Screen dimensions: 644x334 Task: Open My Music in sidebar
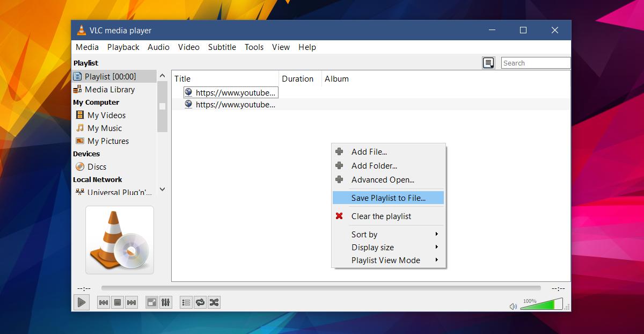[x=114, y=128]
